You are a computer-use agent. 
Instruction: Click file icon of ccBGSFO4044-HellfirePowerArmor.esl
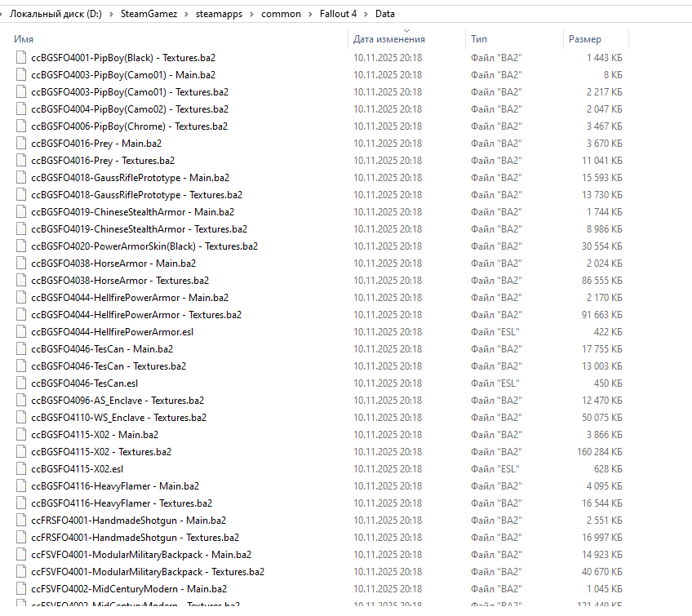(x=21, y=332)
